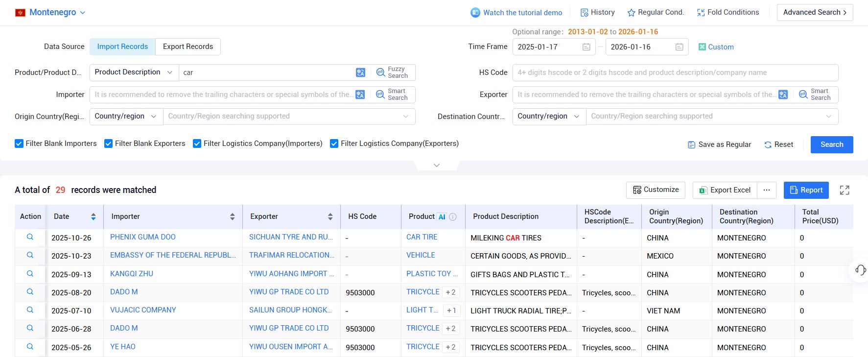
Task: Open exporter SICHUAN TYRE AND RU...
Action: pyautogui.click(x=291, y=237)
